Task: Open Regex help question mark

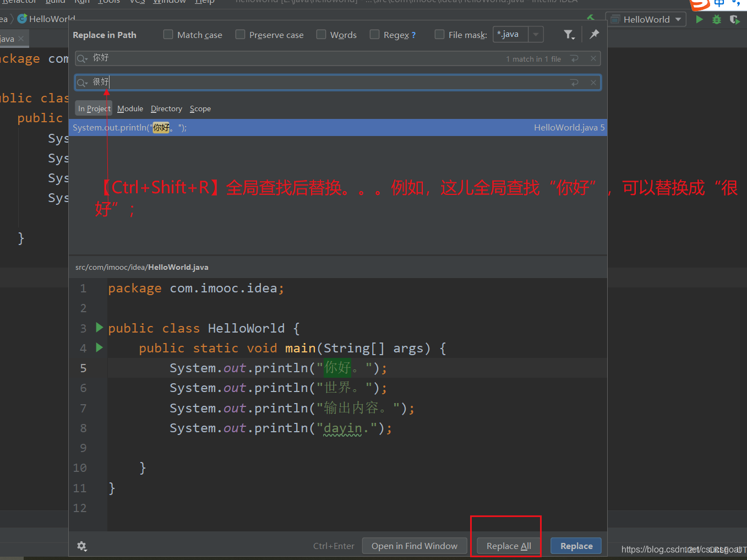Action: click(x=413, y=35)
